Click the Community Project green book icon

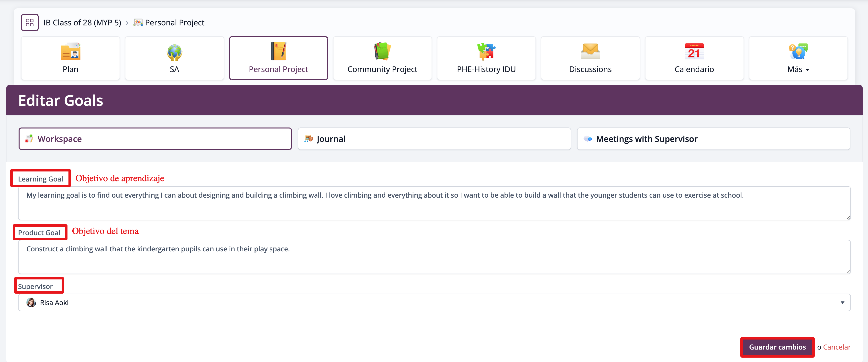point(382,52)
